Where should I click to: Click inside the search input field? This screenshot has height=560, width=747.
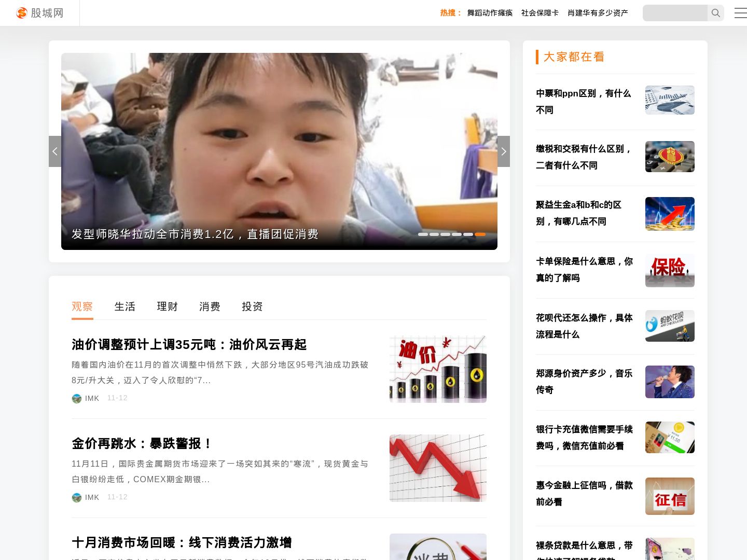point(675,13)
